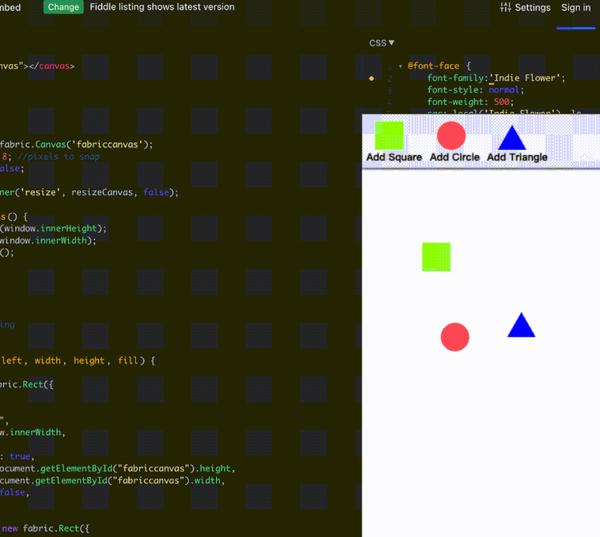Image resolution: width=600 pixels, height=537 pixels.
Task: Click the Sign in link
Action: 576,7
